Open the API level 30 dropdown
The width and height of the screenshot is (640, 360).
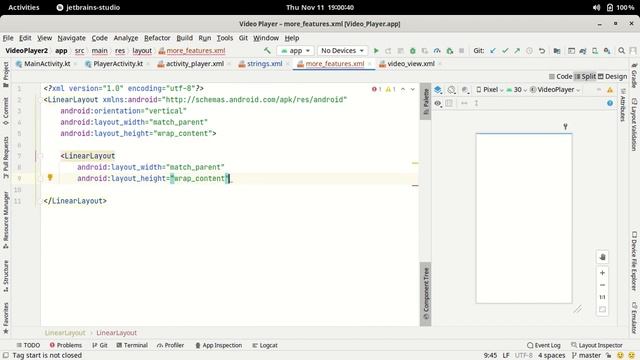coord(517,90)
